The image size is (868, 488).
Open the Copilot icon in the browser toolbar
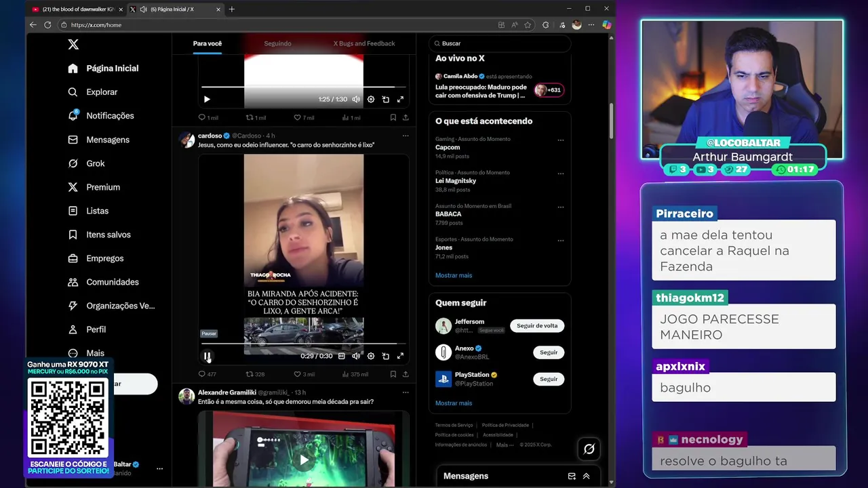click(606, 25)
